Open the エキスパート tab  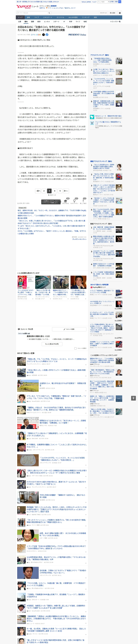click(48, 17)
